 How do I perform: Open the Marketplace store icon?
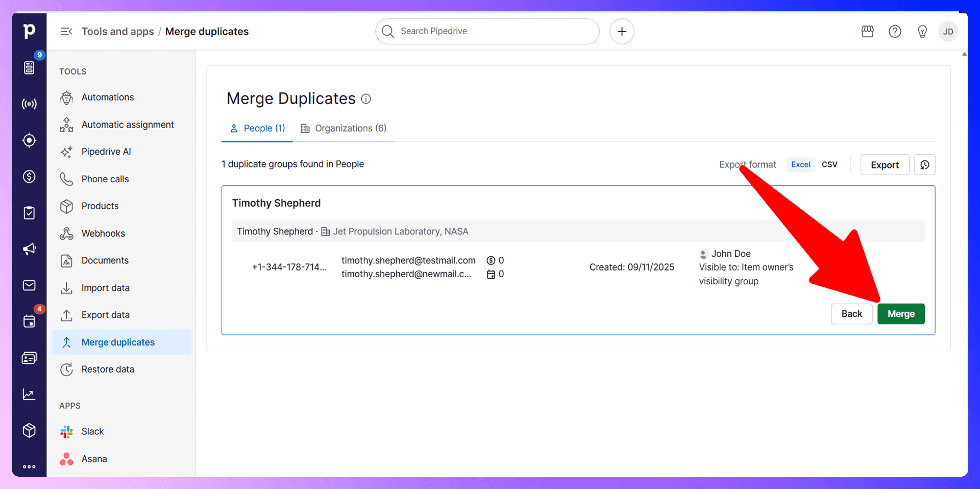(868, 32)
